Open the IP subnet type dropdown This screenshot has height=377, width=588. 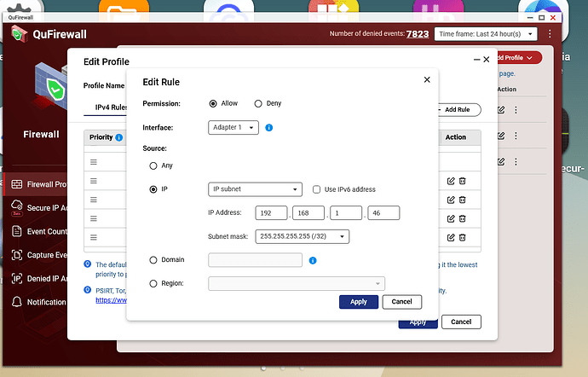pyautogui.click(x=255, y=189)
